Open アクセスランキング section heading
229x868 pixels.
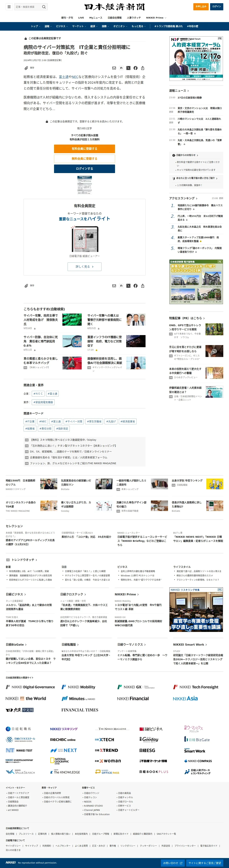click(x=183, y=199)
